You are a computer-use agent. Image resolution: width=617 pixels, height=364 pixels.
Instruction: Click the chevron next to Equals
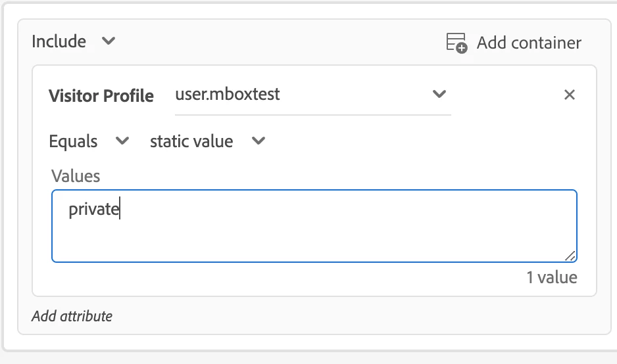coord(122,141)
